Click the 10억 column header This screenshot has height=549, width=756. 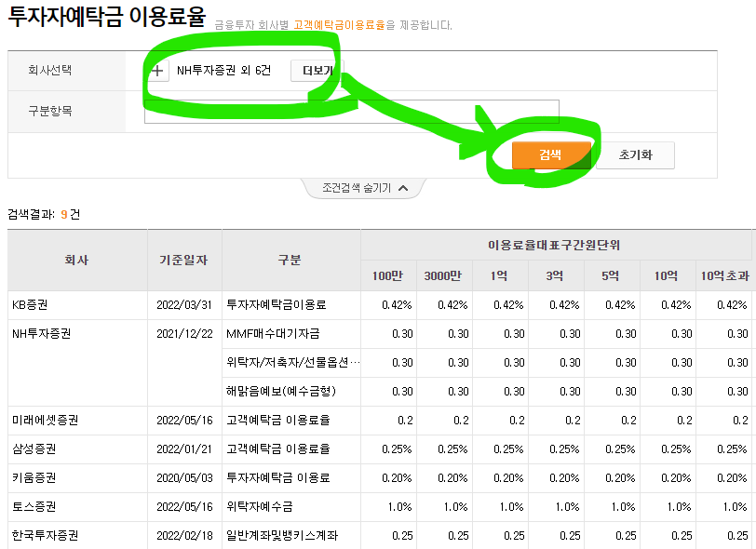coord(668,275)
